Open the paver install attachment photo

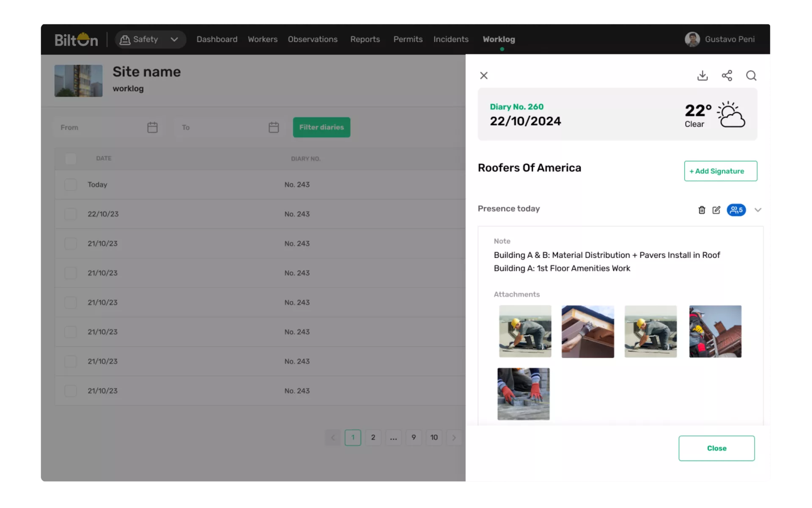pyautogui.click(x=524, y=394)
